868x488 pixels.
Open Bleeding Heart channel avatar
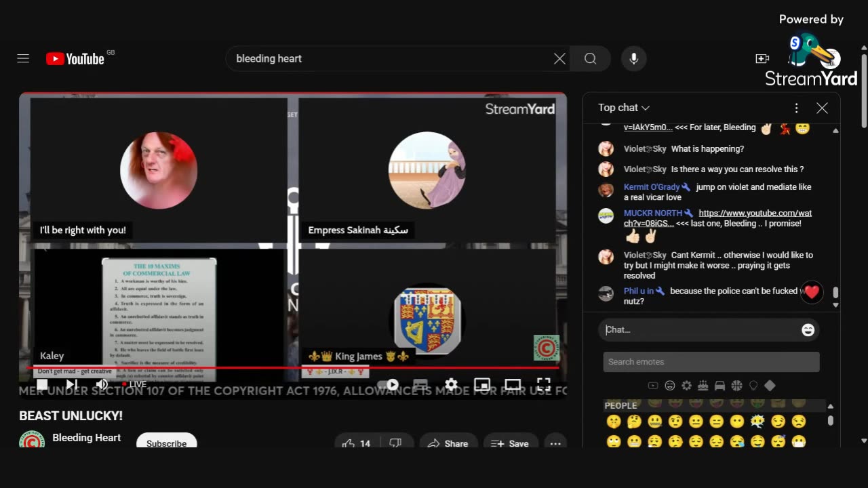click(31, 441)
